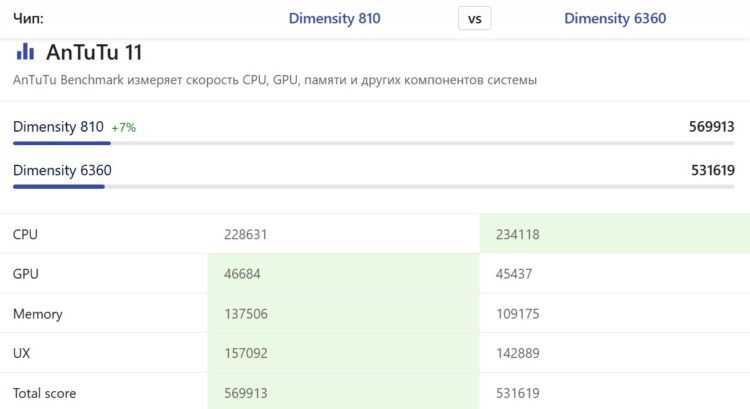Click the AnTuTu 11 bar chart icon

(x=25, y=52)
